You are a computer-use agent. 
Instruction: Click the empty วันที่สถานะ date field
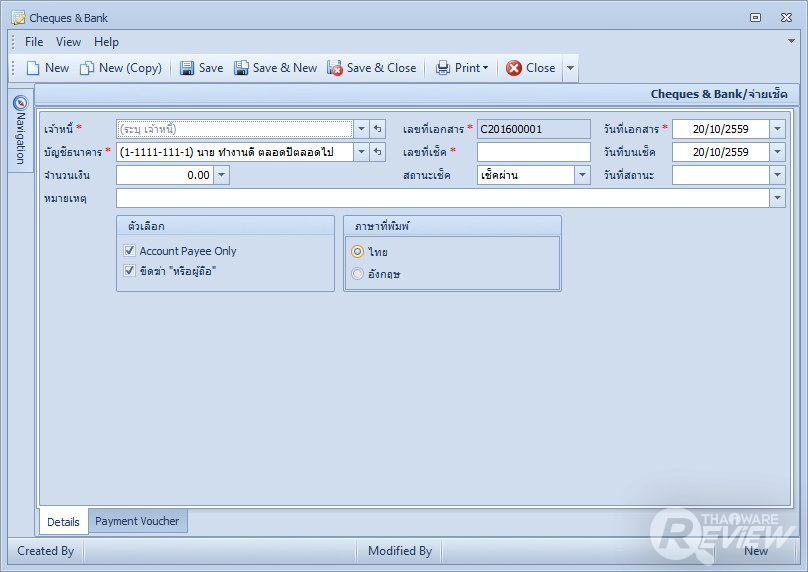coord(720,175)
